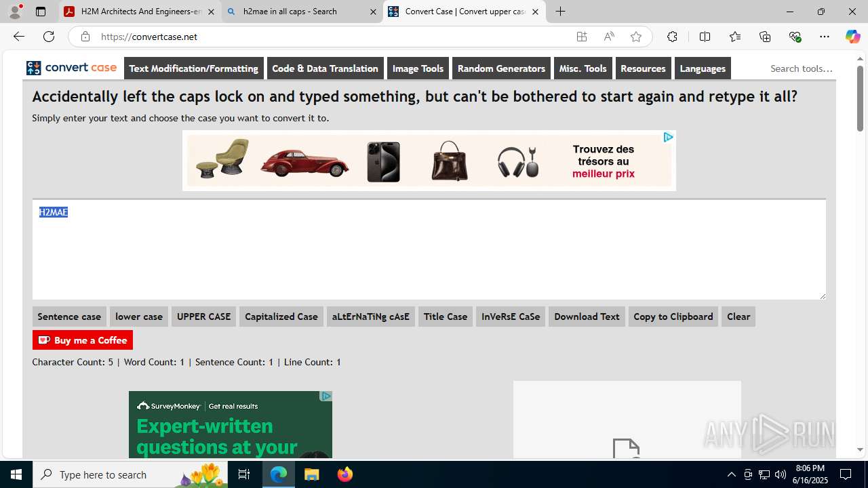Image resolution: width=868 pixels, height=488 pixels.
Task: Clear the text area with Clear button
Action: (x=738, y=317)
